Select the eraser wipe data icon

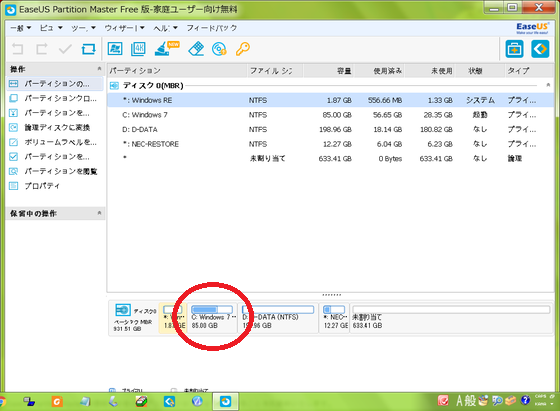coord(196,49)
